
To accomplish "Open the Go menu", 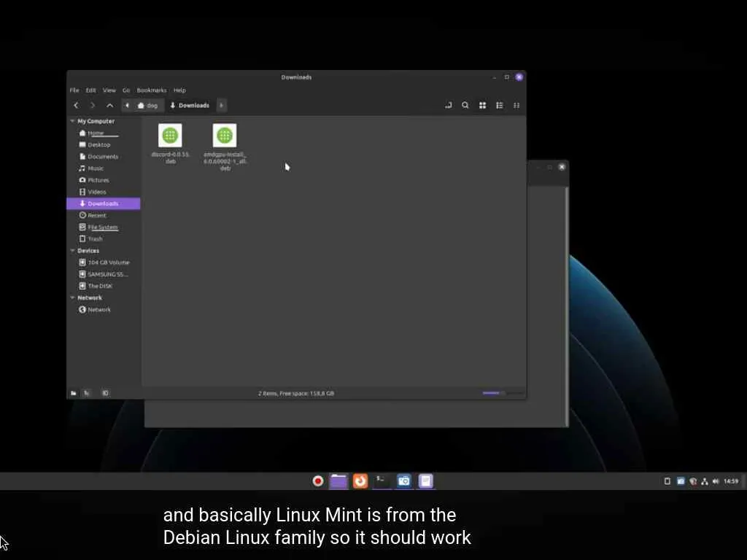I will click(126, 90).
